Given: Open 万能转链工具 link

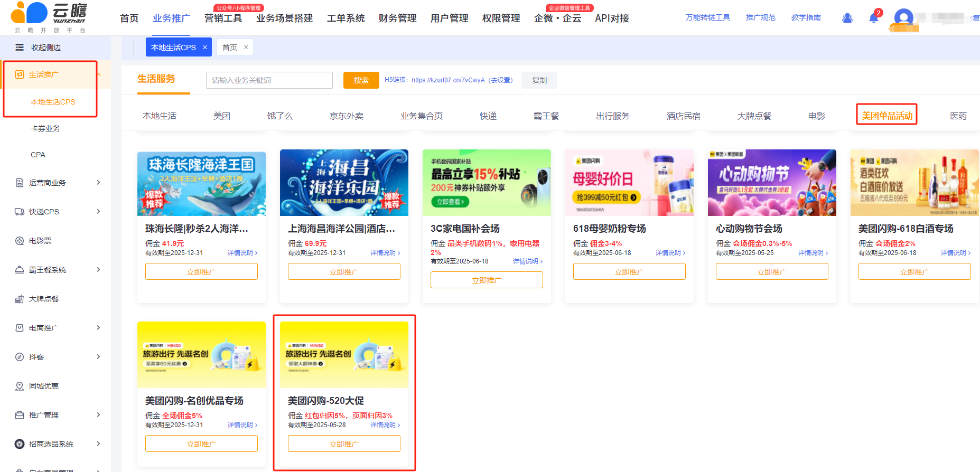Looking at the screenshot, I should click(x=708, y=18).
